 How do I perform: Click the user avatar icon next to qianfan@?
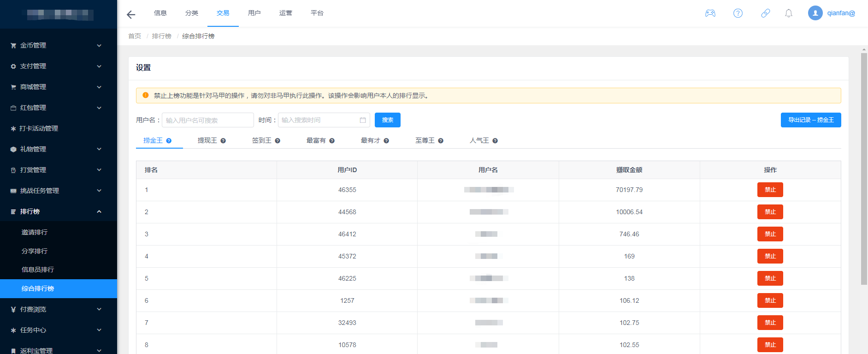pos(815,13)
